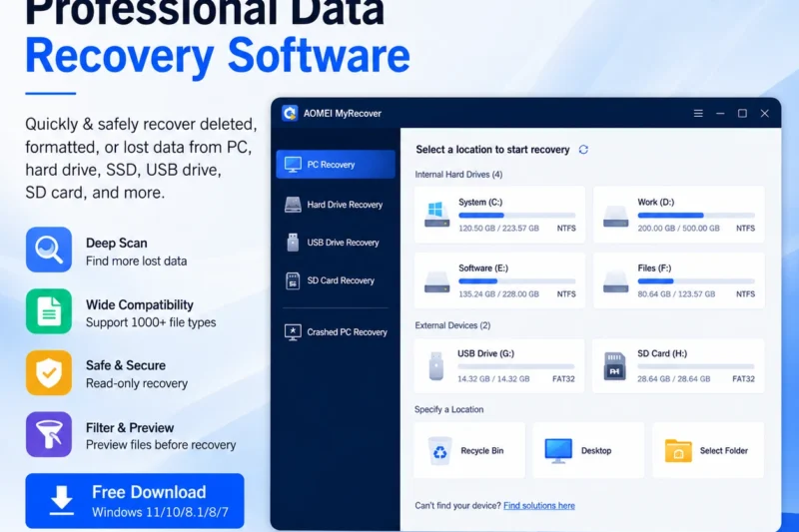Click the 28.64 GB / 28.64 GB text

[673, 378]
